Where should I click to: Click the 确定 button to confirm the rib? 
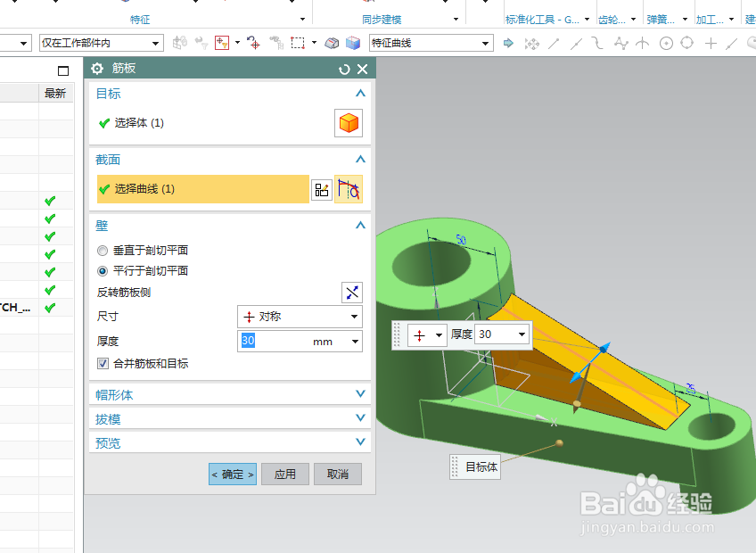(232, 474)
